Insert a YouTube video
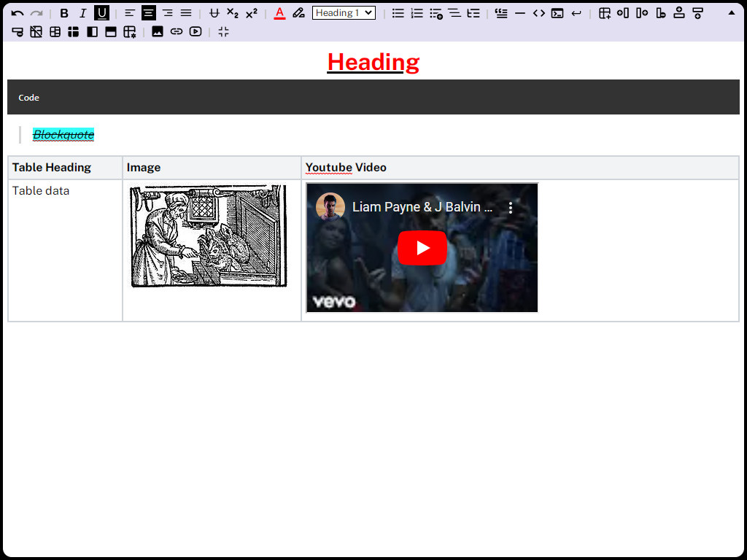Screen dimensions: 747x560 point(196,32)
